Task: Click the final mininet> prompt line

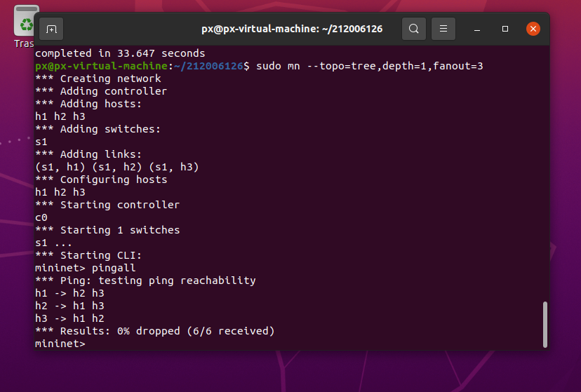Action: (60, 344)
